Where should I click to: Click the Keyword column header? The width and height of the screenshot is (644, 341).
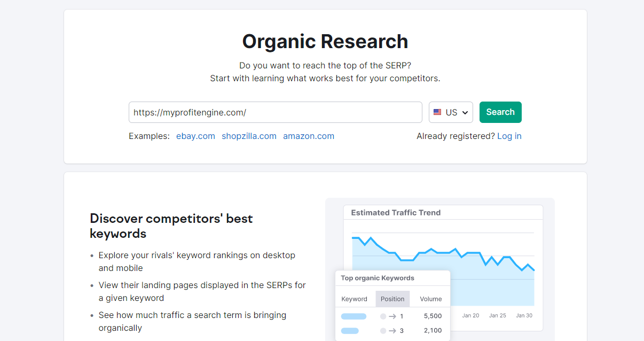coord(354,299)
